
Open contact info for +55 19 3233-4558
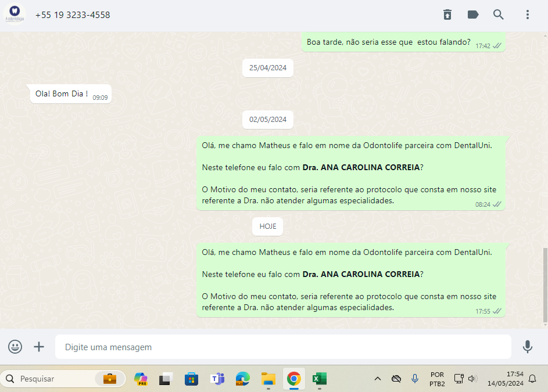tap(72, 15)
